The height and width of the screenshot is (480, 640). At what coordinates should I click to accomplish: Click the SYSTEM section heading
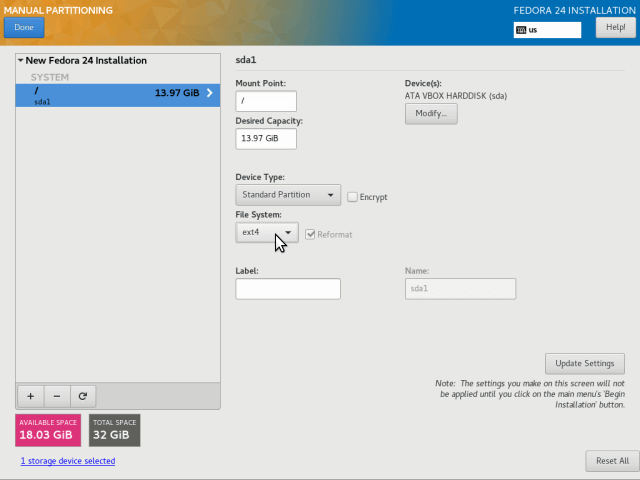coord(50,77)
